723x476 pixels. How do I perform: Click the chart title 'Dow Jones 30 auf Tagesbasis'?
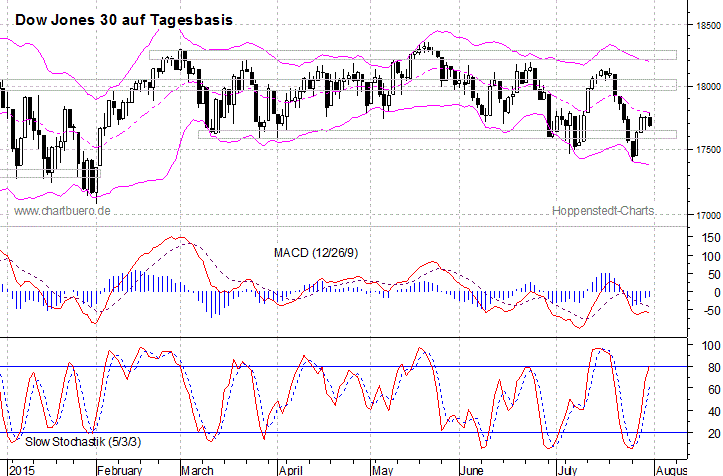(x=124, y=20)
